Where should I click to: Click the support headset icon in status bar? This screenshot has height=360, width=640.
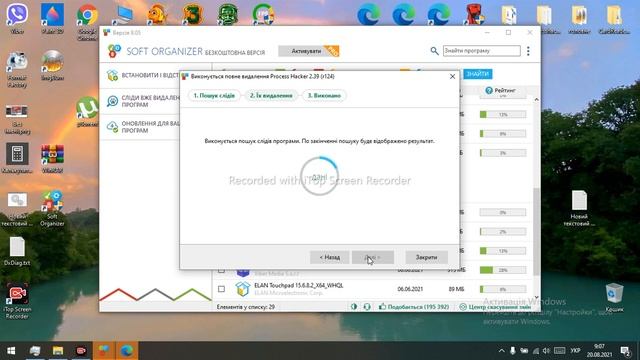click(367, 307)
